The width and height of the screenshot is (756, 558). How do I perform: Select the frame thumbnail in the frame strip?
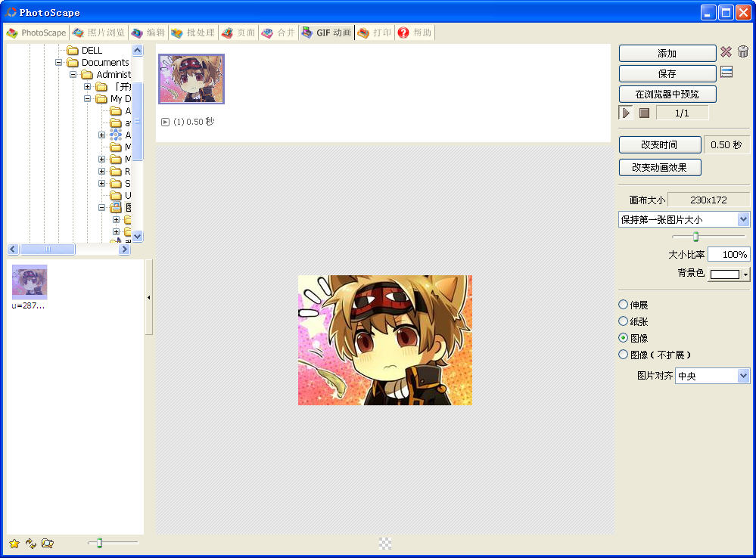[x=191, y=79]
